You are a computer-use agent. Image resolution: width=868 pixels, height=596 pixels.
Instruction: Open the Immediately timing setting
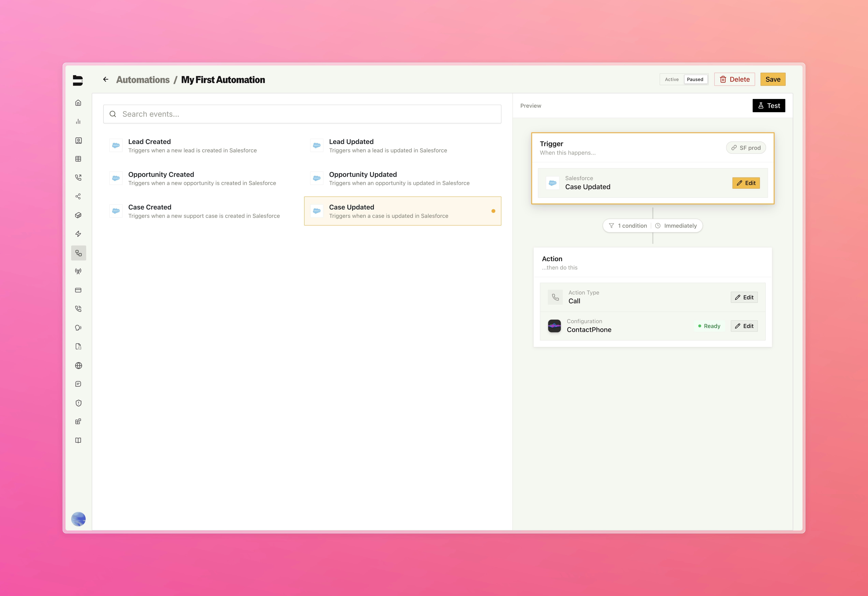677,226
